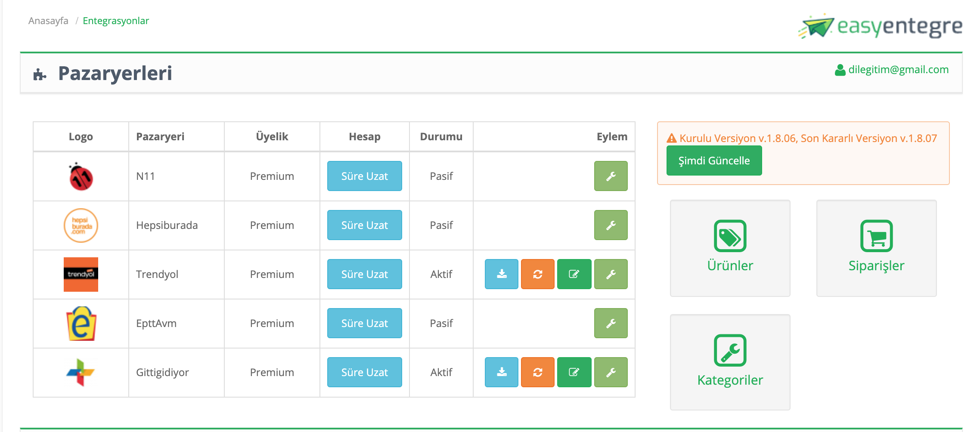Click the Aktif status for Gittigidiyor
Viewport: 980px width, 432px height.
click(x=441, y=373)
